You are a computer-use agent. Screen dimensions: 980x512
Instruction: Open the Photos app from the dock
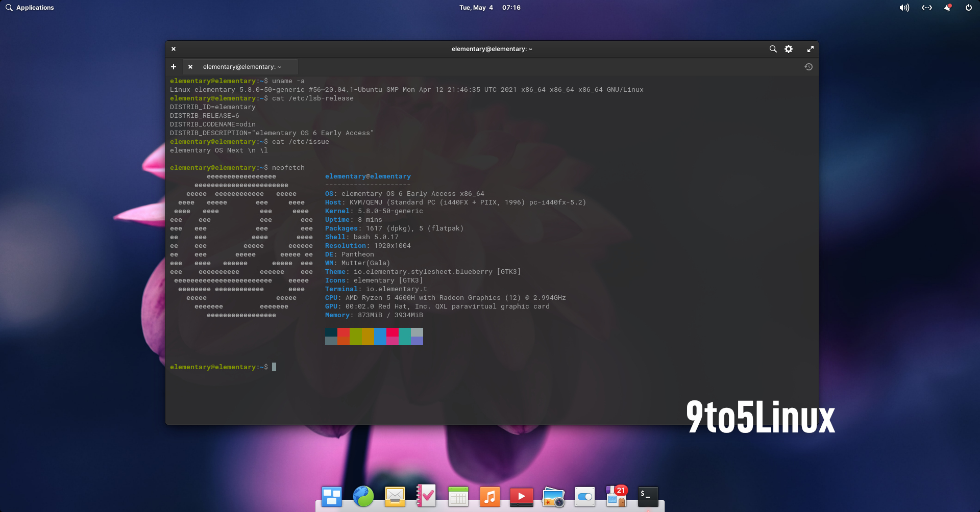553,496
